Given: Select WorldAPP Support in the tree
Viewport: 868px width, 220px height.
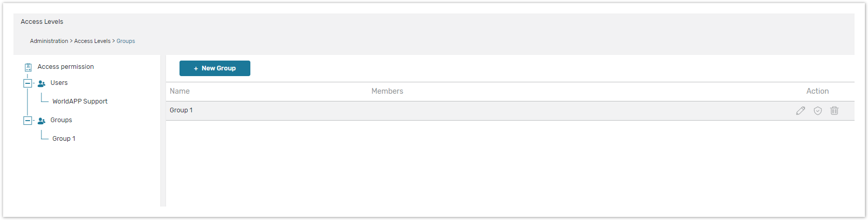Looking at the screenshot, I should (x=80, y=101).
